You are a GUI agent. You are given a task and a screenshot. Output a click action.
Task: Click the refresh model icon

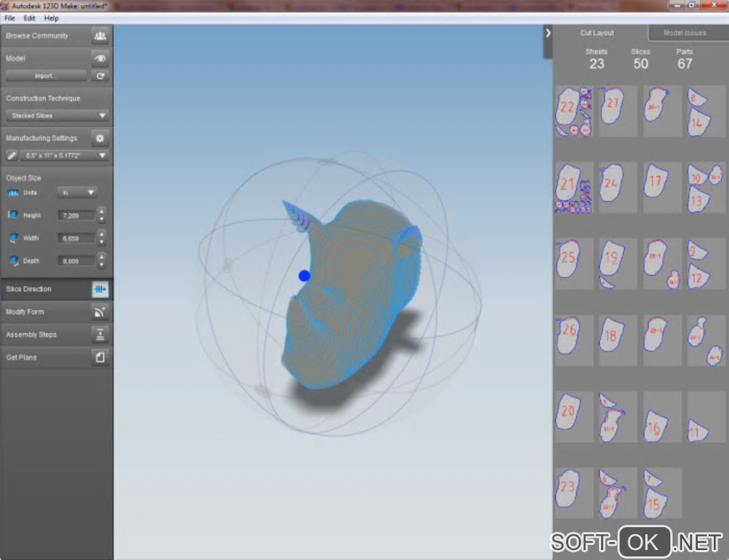100,76
